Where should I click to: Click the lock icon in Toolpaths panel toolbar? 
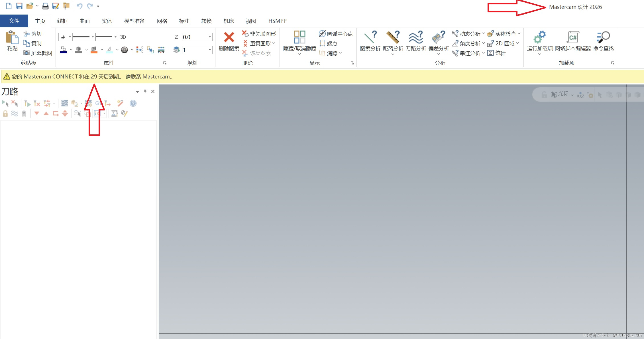[x=5, y=114]
